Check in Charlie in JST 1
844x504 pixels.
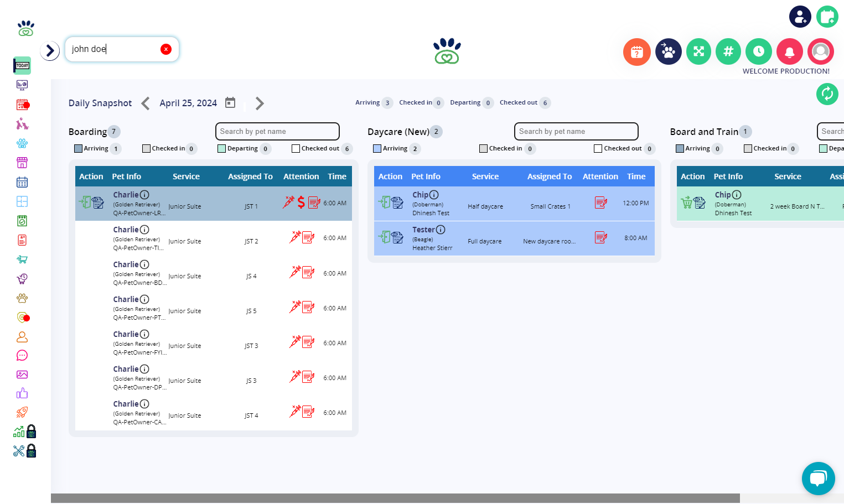click(85, 202)
